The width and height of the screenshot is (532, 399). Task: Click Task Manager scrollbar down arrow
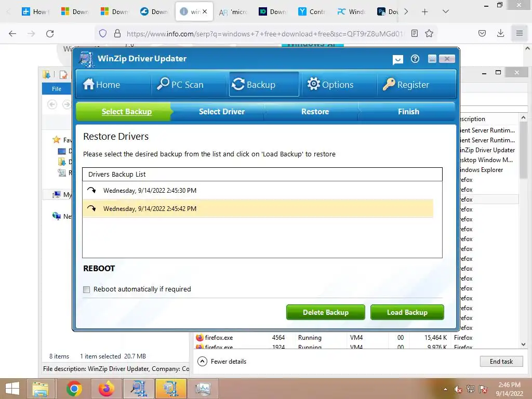[x=523, y=344]
